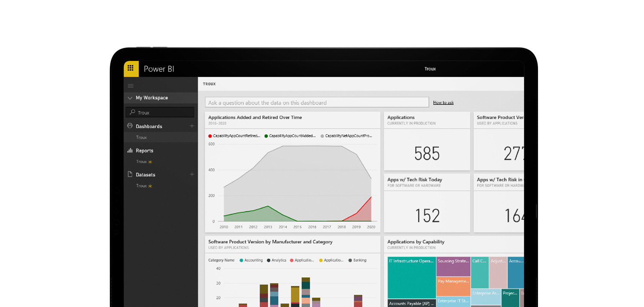The height and width of the screenshot is (307, 644).
Task: Toggle the hamburger navigation menu icon
Action: [x=131, y=86]
